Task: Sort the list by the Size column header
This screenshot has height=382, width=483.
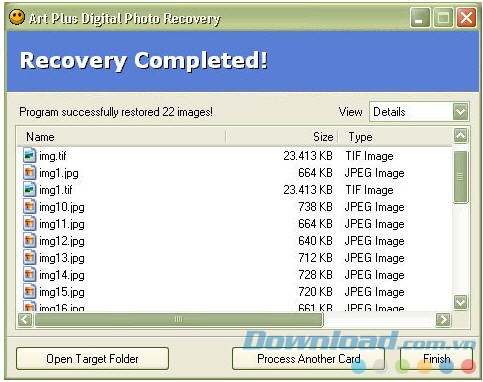Action: 282,137
